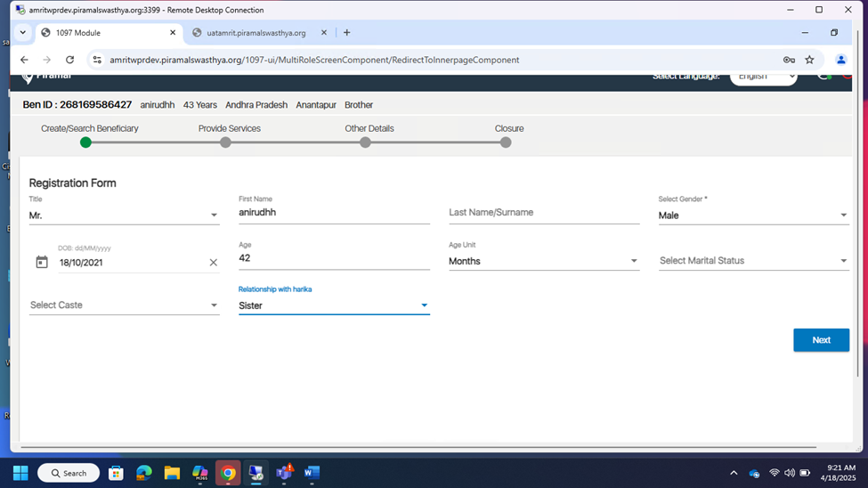Viewport: 868px width, 488px height.
Task: Close the 1097 Module tab
Action: pyautogui.click(x=173, y=33)
